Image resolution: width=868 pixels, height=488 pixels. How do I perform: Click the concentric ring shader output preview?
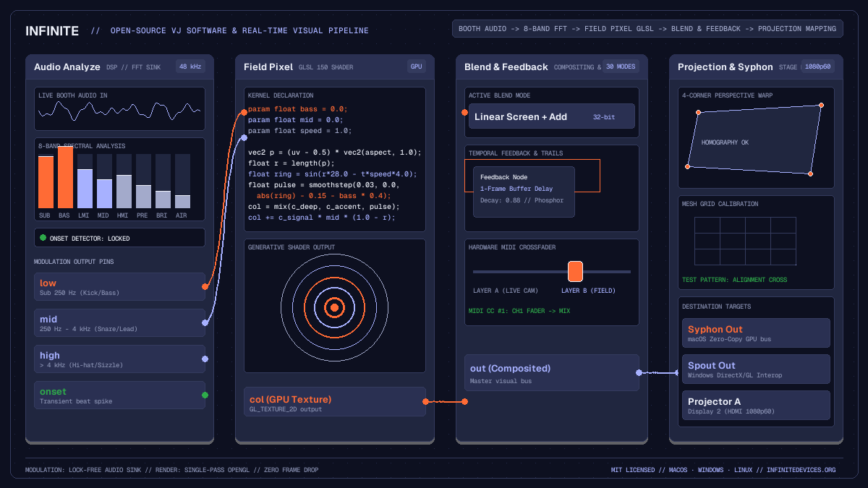[x=334, y=307]
